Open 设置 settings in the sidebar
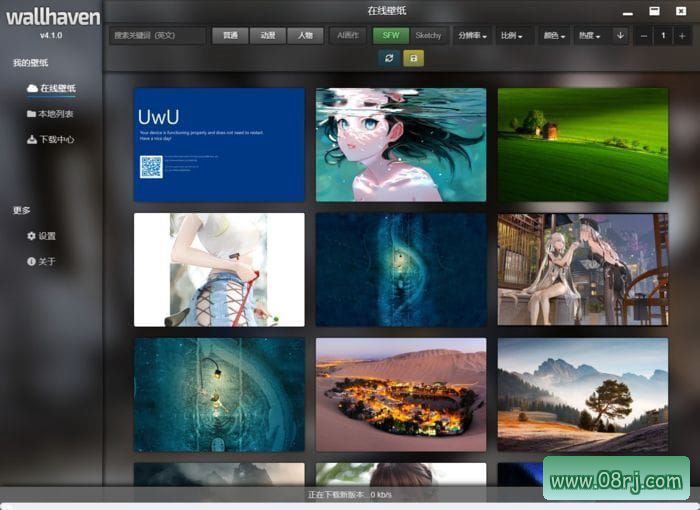 42,236
